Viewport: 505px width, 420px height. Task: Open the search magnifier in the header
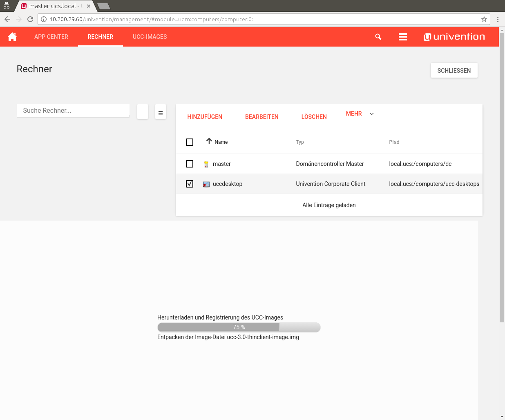point(378,37)
